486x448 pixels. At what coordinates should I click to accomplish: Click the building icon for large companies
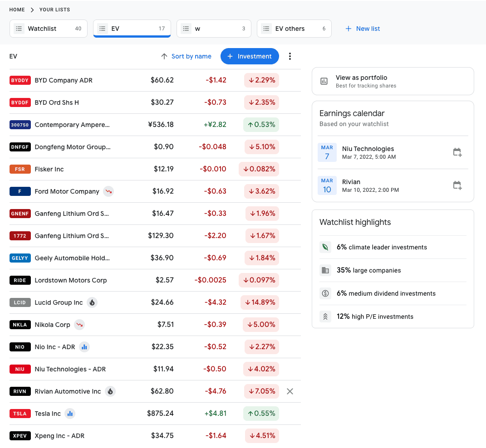(x=325, y=270)
